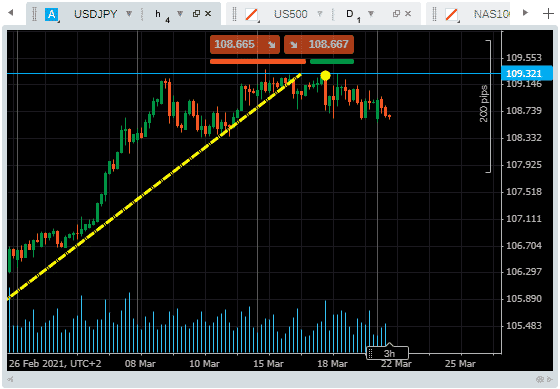This screenshot has height=389, width=560.
Task: Click the small icon at the chart's bottom-left corner
Action: [10, 379]
